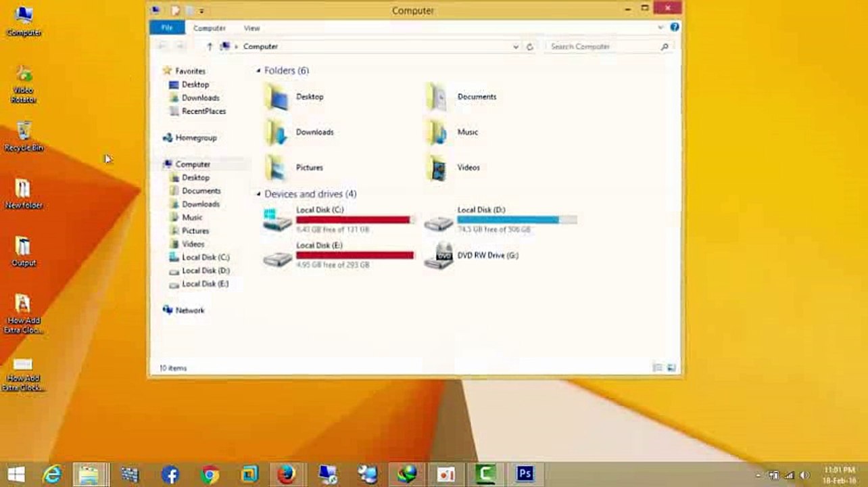Open Facebook app on the taskbar
Viewport: 868px width, 487px height.
point(170,474)
